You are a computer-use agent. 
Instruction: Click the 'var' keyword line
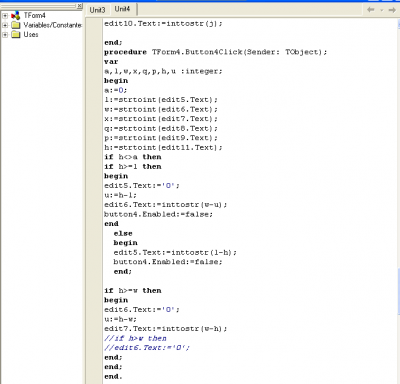point(111,62)
